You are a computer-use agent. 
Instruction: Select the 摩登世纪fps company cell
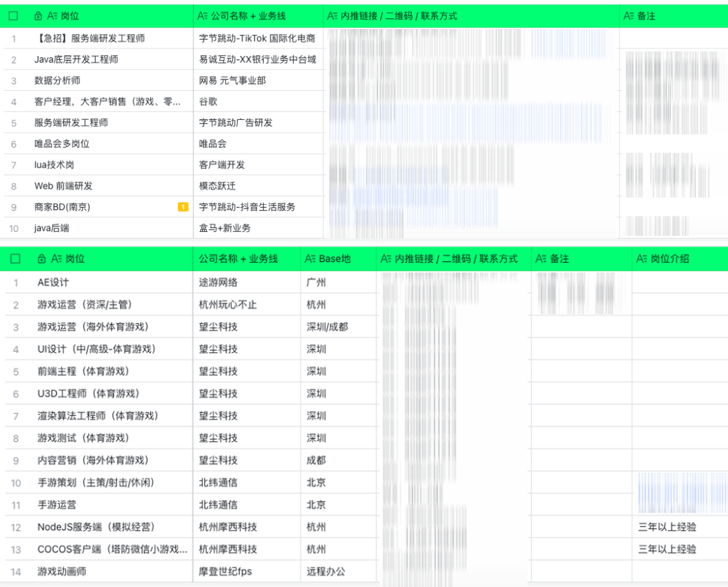tap(247, 571)
